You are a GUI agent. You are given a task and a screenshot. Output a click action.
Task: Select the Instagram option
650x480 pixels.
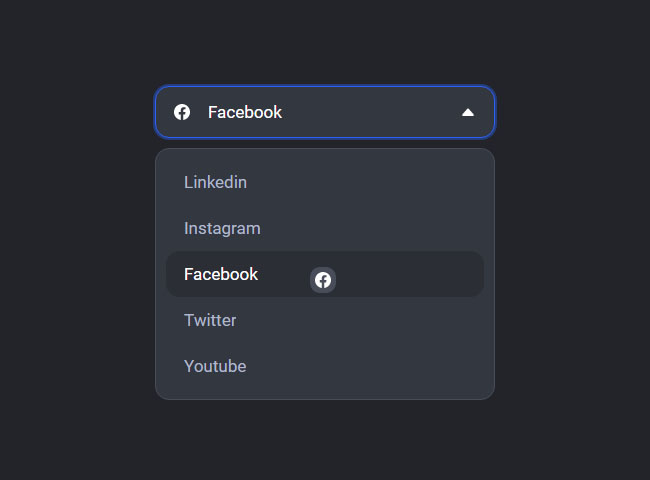click(x=222, y=228)
